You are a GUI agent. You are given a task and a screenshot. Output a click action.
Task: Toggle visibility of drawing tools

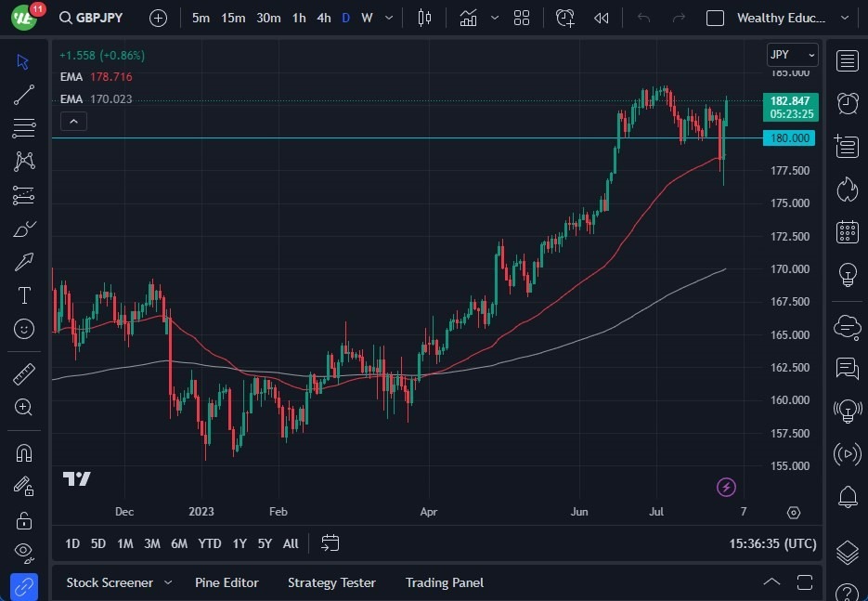pos(24,549)
